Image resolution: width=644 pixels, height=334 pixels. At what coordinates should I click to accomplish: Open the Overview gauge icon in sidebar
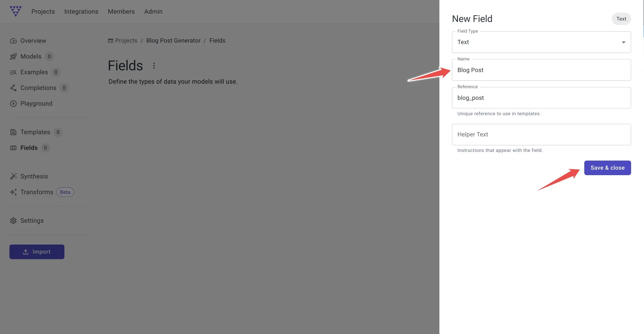(13, 41)
